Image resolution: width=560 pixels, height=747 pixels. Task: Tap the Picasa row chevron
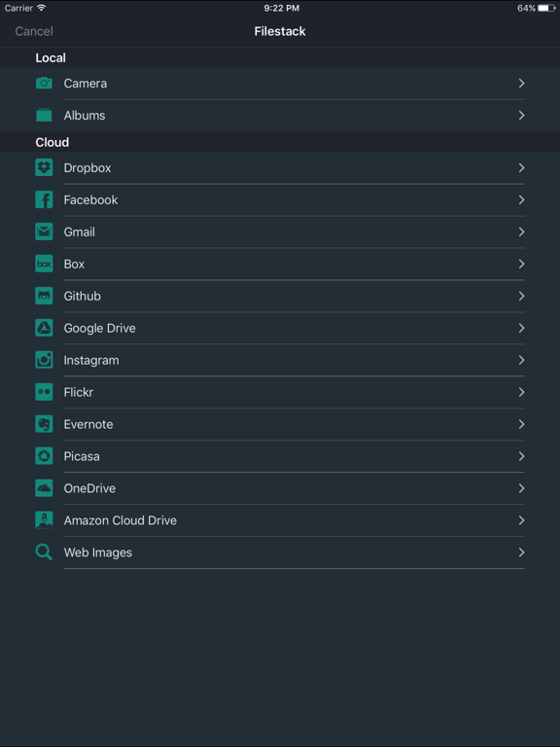pos(521,456)
